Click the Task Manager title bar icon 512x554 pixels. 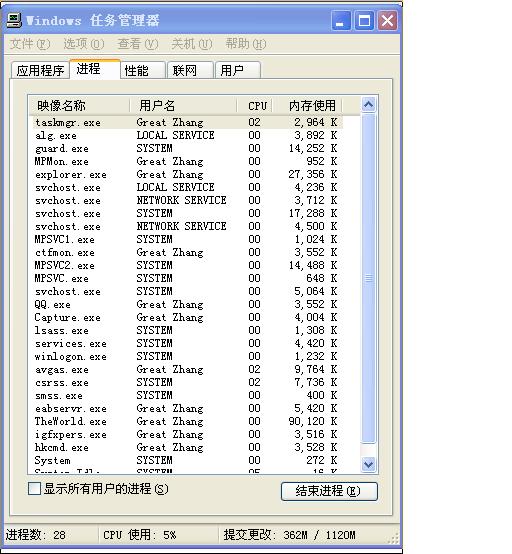[14, 20]
